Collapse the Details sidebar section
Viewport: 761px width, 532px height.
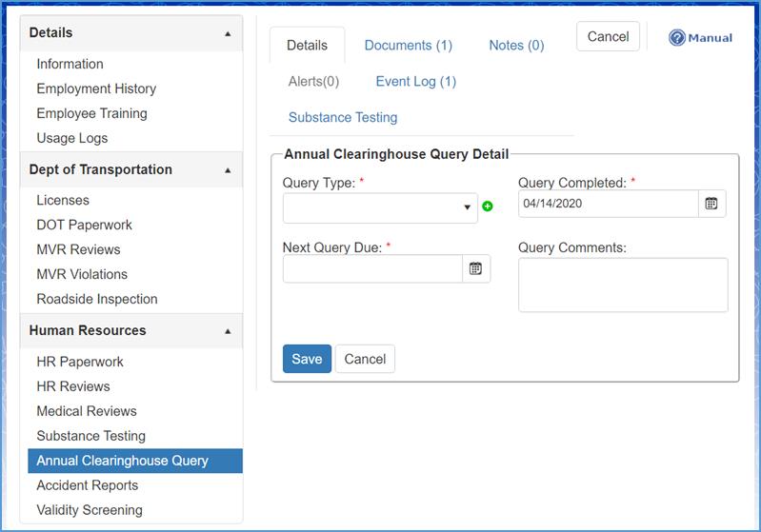pos(227,33)
